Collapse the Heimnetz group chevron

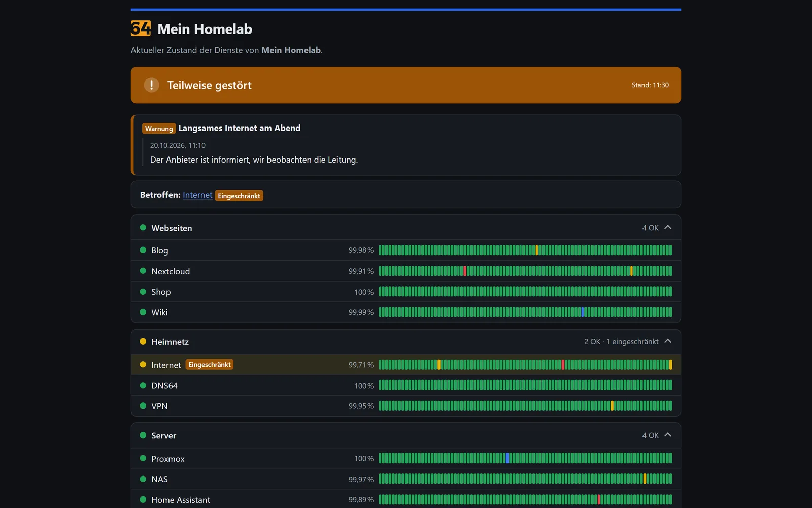[x=668, y=341]
